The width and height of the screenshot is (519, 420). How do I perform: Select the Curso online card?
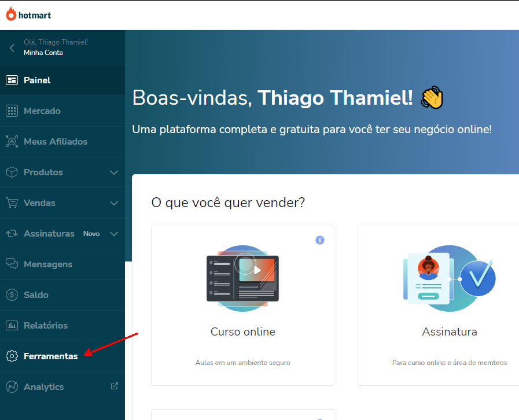click(x=242, y=331)
